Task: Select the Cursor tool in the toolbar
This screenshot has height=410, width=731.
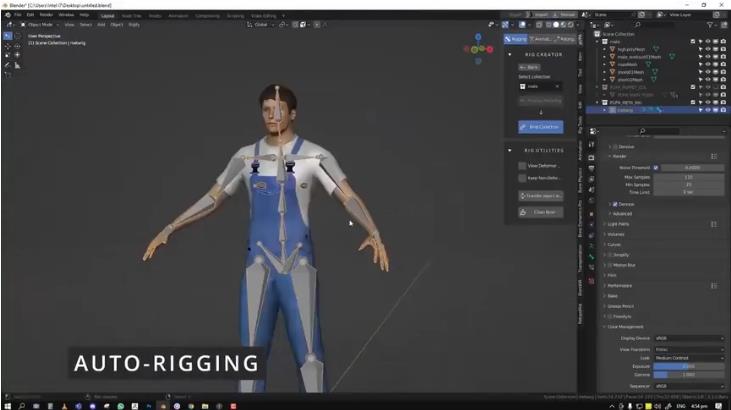Action: [x=17, y=36]
